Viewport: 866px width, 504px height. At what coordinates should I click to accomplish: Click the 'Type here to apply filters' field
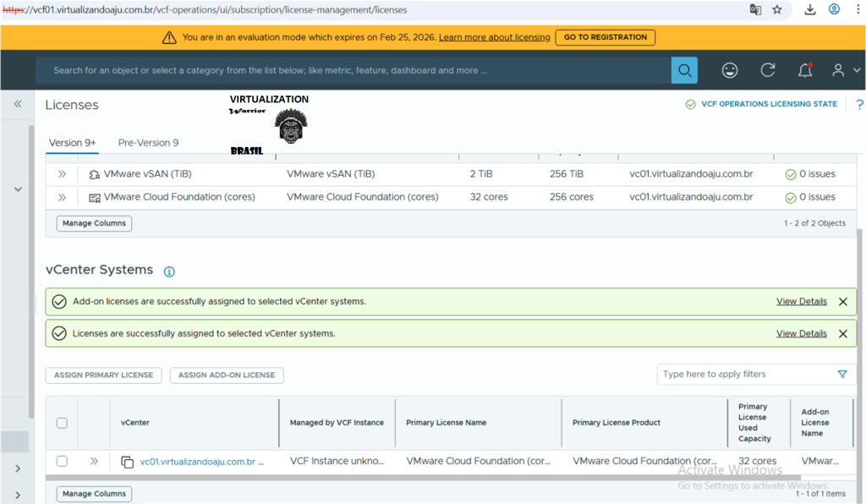point(744,374)
